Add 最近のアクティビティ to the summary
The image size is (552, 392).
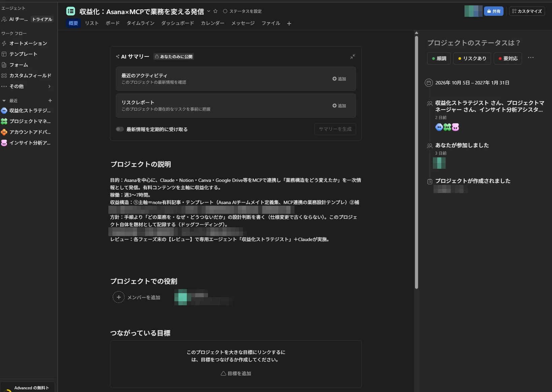[339, 79]
